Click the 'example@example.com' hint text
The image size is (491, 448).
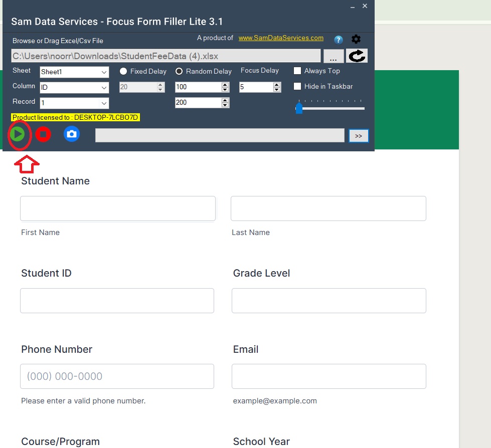point(275,401)
